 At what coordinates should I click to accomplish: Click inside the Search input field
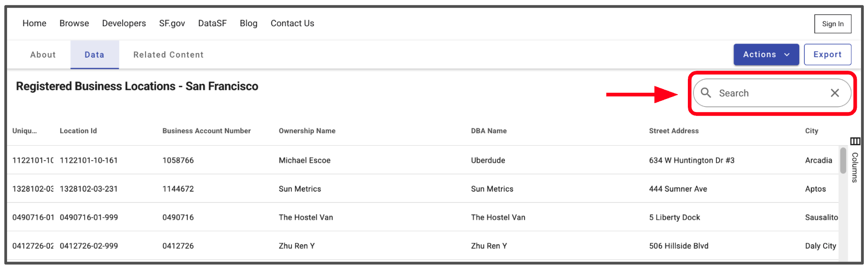(x=767, y=93)
